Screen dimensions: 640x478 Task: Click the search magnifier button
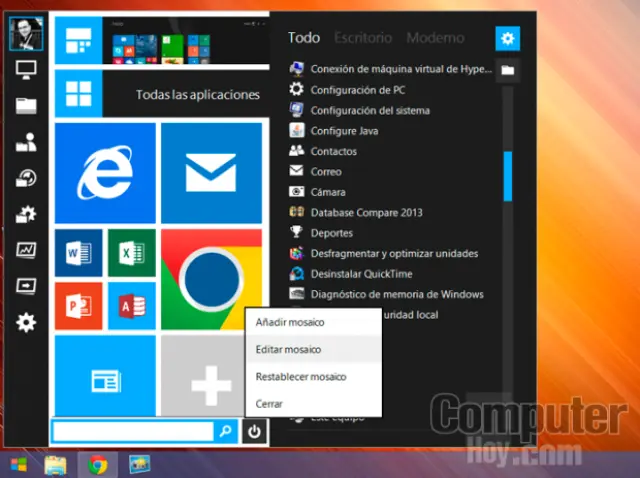[x=227, y=431]
